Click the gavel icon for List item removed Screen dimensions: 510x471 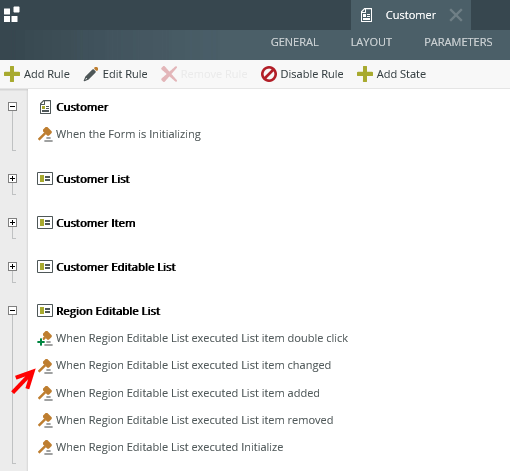tap(45, 420)
